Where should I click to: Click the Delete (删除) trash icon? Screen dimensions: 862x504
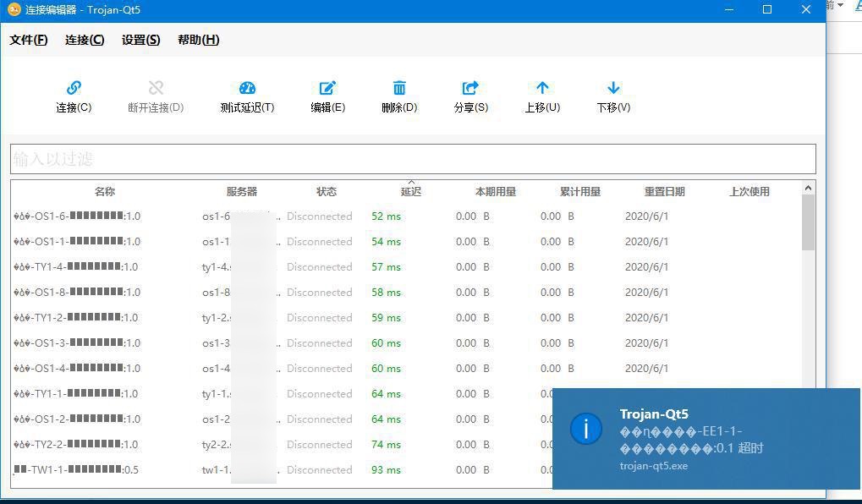(x=399, y=88)
